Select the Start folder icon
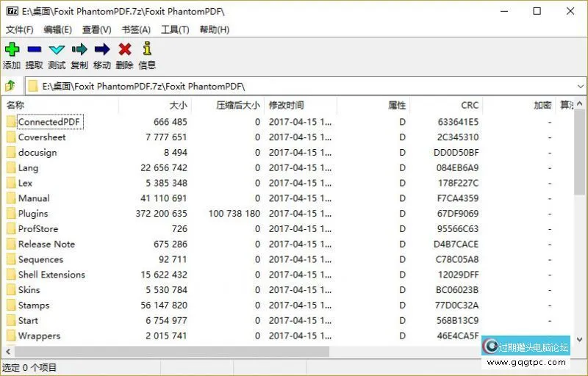This screenshot has height=376, width=588. pyautogui.click(x=11, y=321)
